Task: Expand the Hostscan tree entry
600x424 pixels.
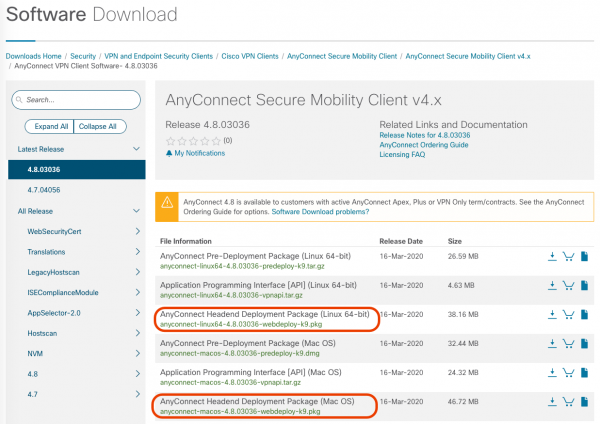Action: [137, 332]
